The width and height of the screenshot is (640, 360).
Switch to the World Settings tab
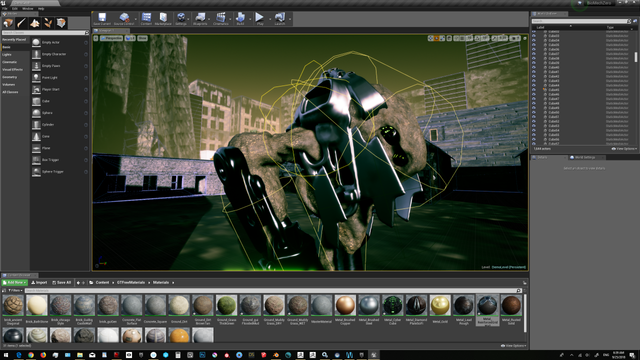(x=584, y=157)
